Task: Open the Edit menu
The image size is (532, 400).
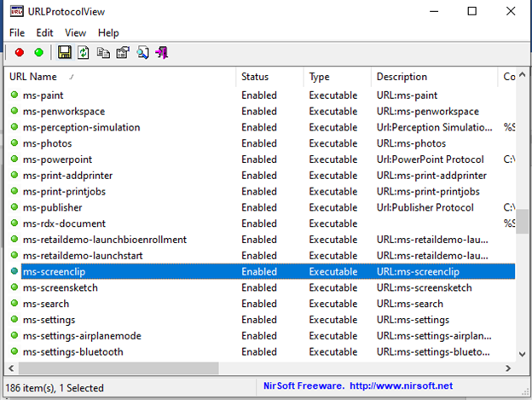Action: click(x=45, y=33)
